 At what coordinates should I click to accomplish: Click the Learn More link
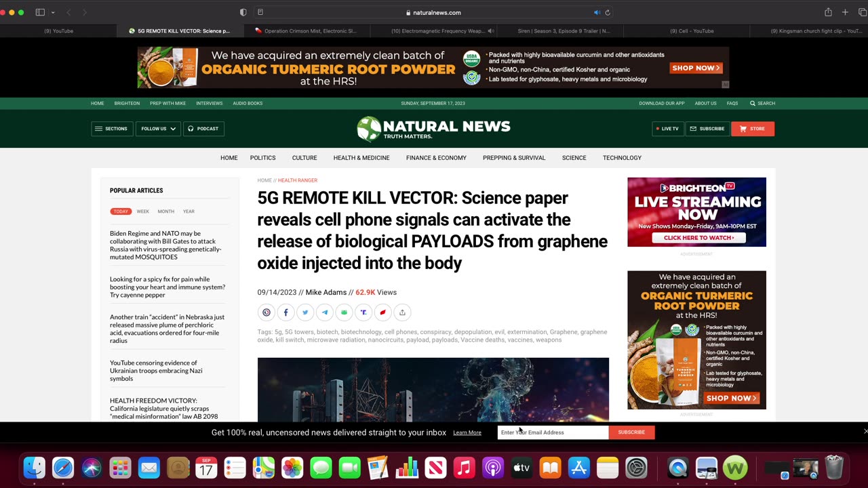[x=467, y=432]
